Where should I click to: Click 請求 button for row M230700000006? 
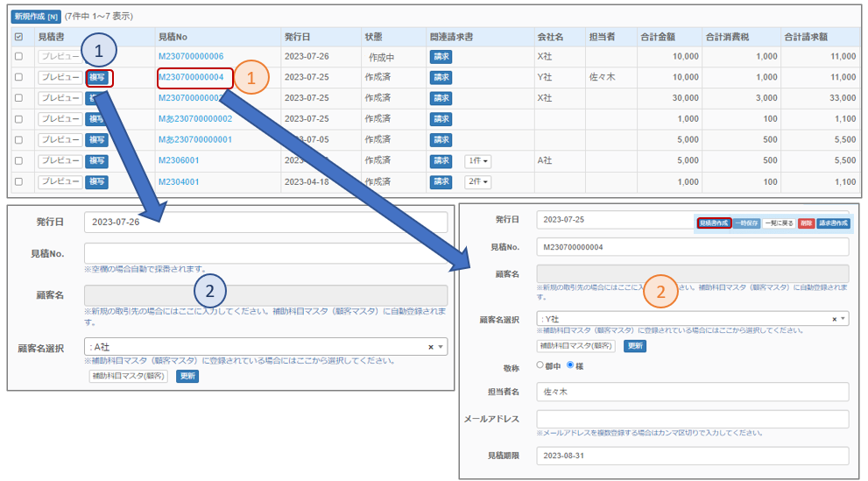click(441, 56)
